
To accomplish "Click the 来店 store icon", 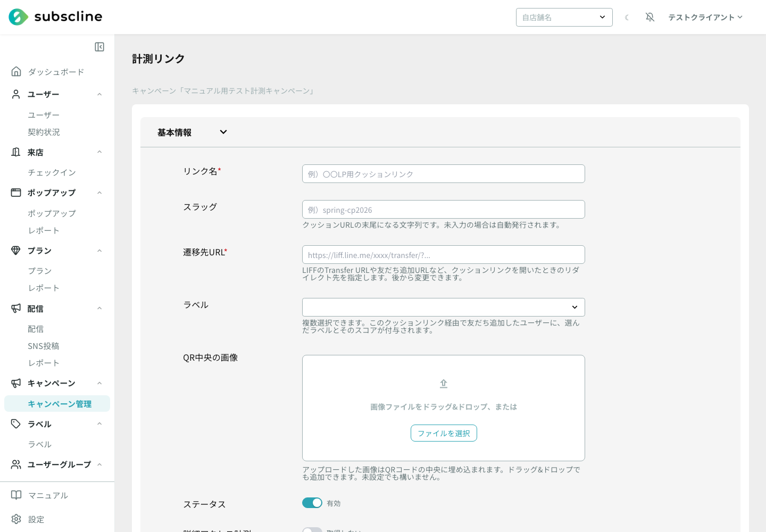I will point(16,152).
